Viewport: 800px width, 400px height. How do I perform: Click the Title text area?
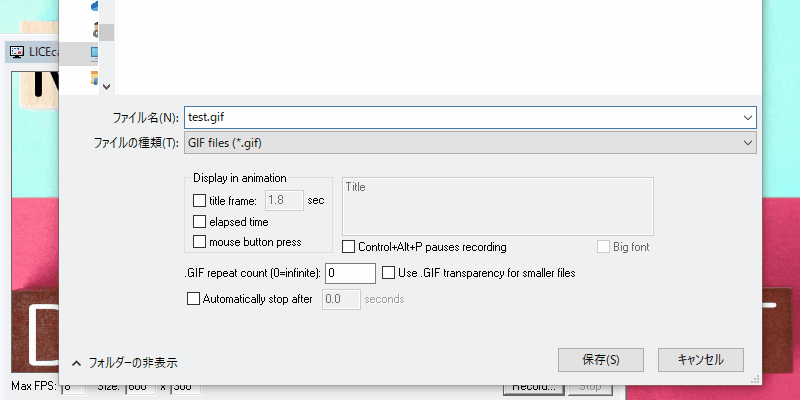coord(497,207)
